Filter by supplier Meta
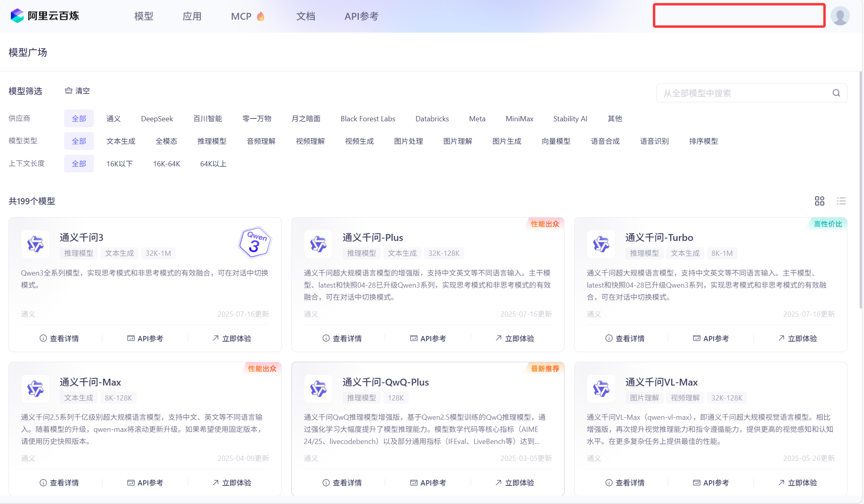Viewport: 864px width, 504px height. pyautogui.click(x=477, y=118)
